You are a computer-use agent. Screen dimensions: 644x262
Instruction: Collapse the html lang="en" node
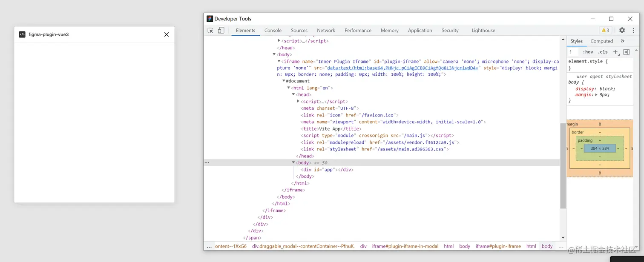(x=289, y=87)
